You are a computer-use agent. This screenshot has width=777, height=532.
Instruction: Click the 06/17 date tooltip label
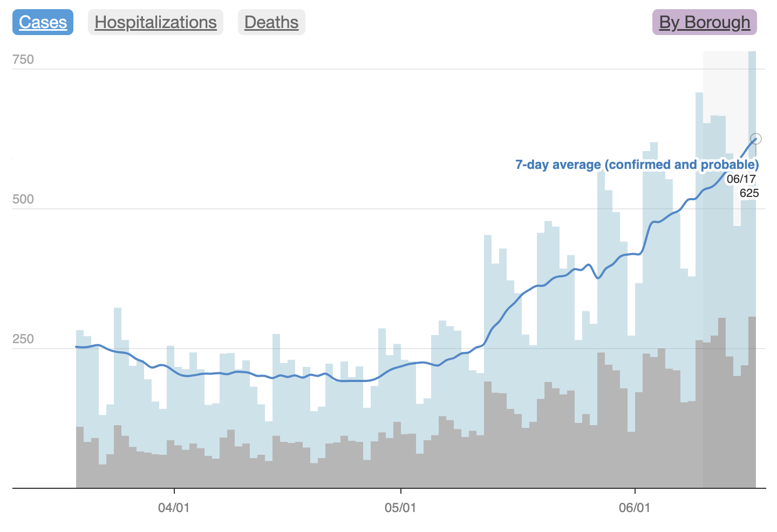click(741, 179)
